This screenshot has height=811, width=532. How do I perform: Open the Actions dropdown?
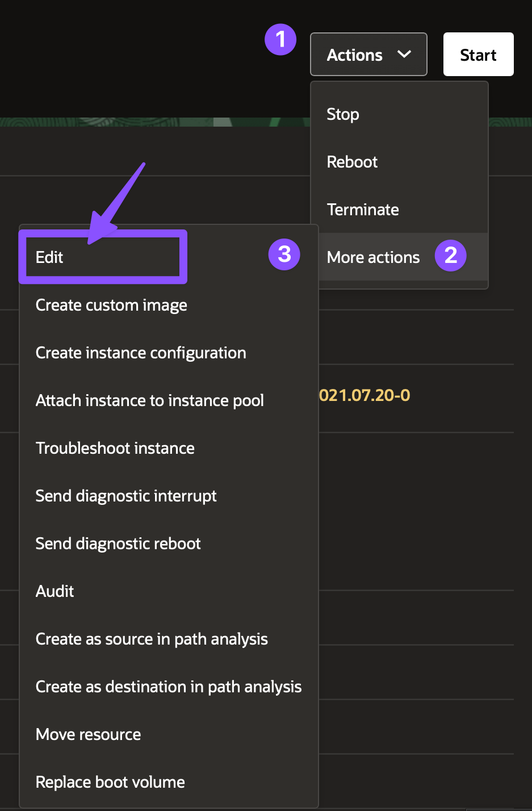tap(368, 55)
